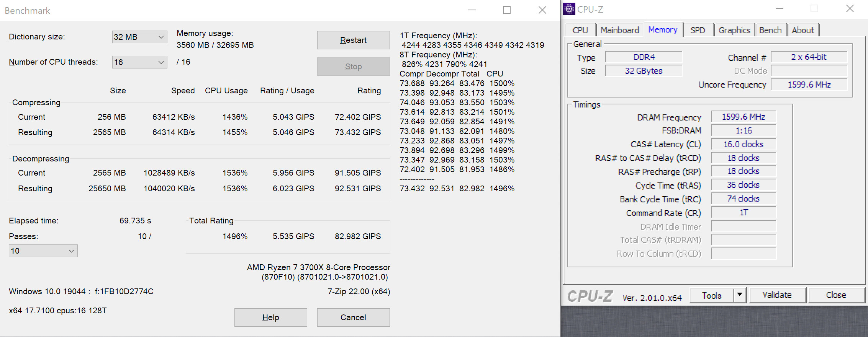The height and width of the screenshot is (337, 868).
Task: Select the Memory tab in CPU-Z
Action: click(x=663, y=29)
